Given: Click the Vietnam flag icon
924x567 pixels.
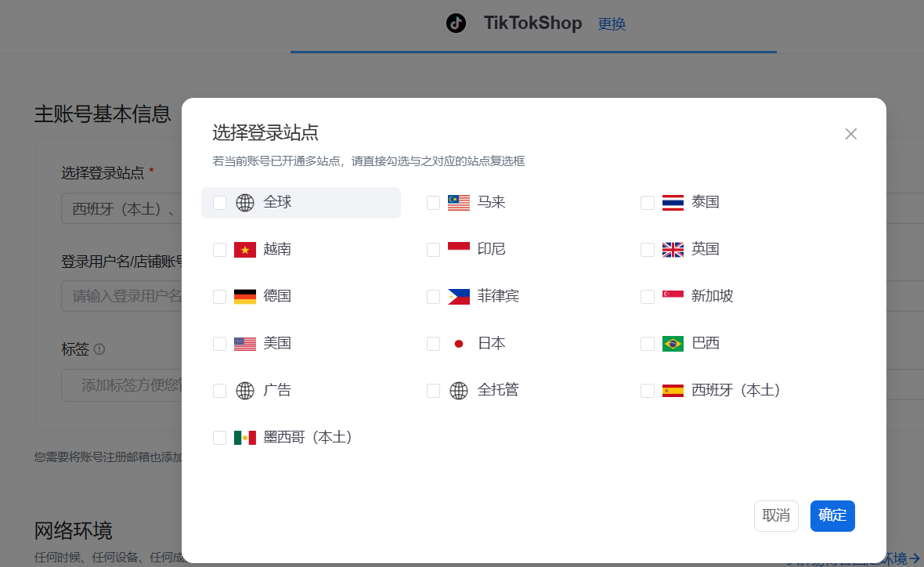Looking at the screenshot, I should [245, 250].
